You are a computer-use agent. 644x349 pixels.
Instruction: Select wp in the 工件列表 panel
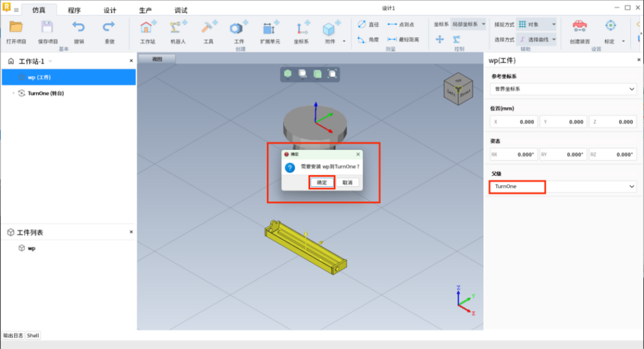point(31,248)
